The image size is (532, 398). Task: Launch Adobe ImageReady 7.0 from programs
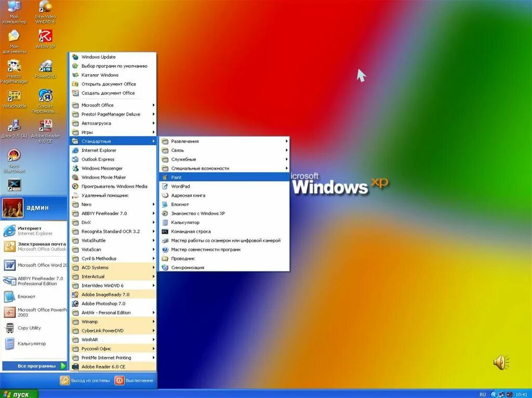pos(113,295)
